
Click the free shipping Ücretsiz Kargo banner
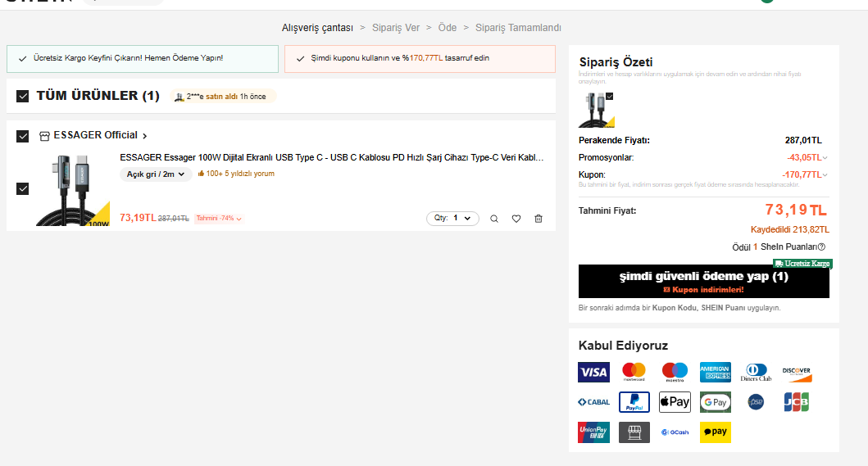pyautogui.click(x=143, y=59)
